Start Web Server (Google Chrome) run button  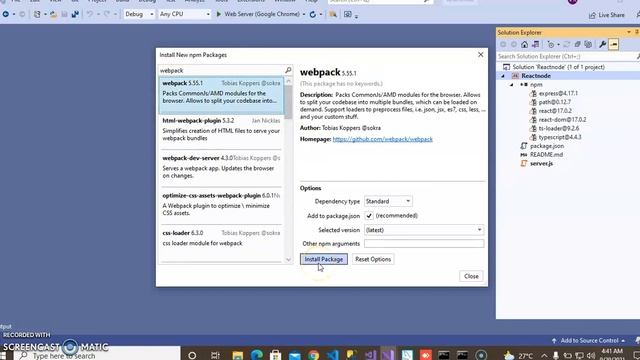(x=259, y=14)
